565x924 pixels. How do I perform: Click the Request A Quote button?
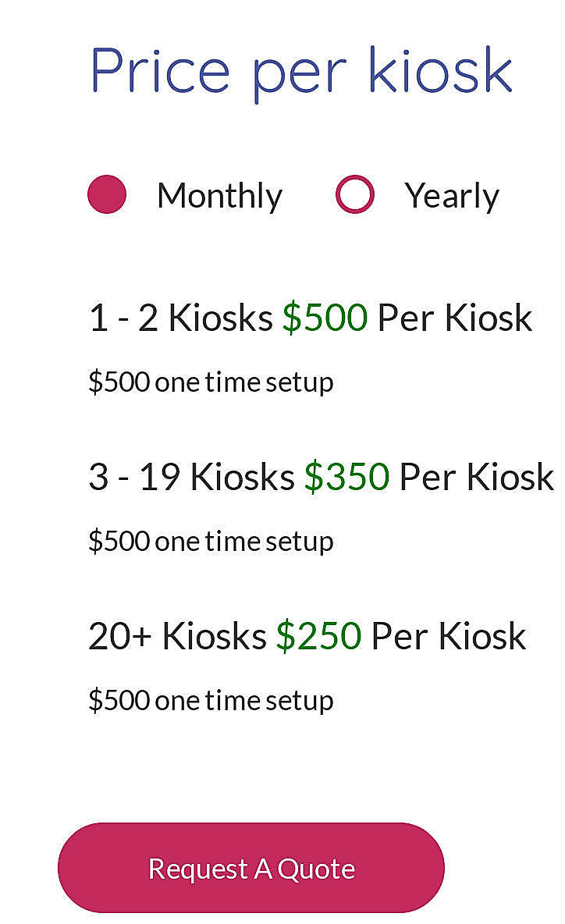coord(251,867)
